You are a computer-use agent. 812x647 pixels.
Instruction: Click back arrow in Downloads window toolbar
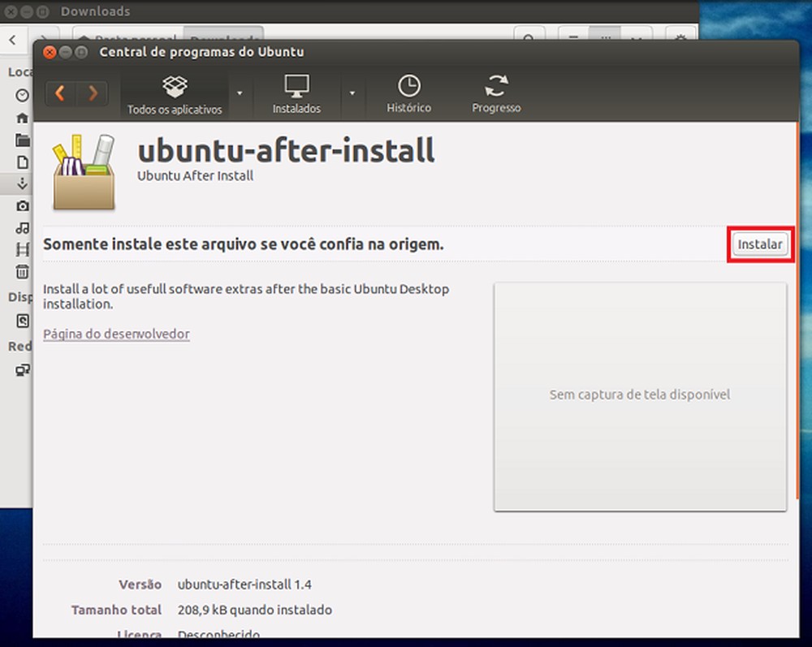click(13, 40)
